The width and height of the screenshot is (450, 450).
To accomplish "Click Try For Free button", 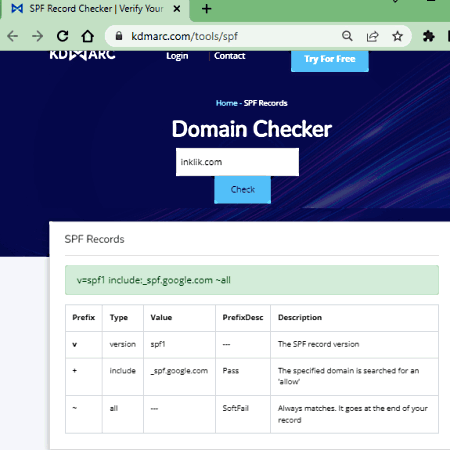I will point(330,60).
